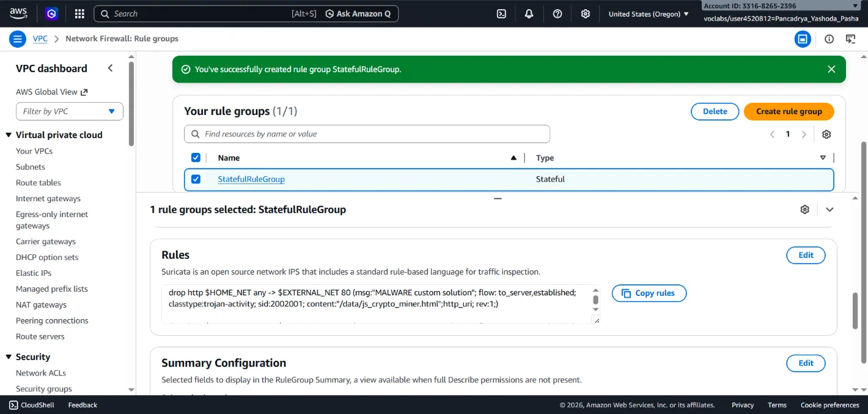Viewport: 868px width, 414px height.
Task: Open AWS Global View link
Action: tap(52, 92)
